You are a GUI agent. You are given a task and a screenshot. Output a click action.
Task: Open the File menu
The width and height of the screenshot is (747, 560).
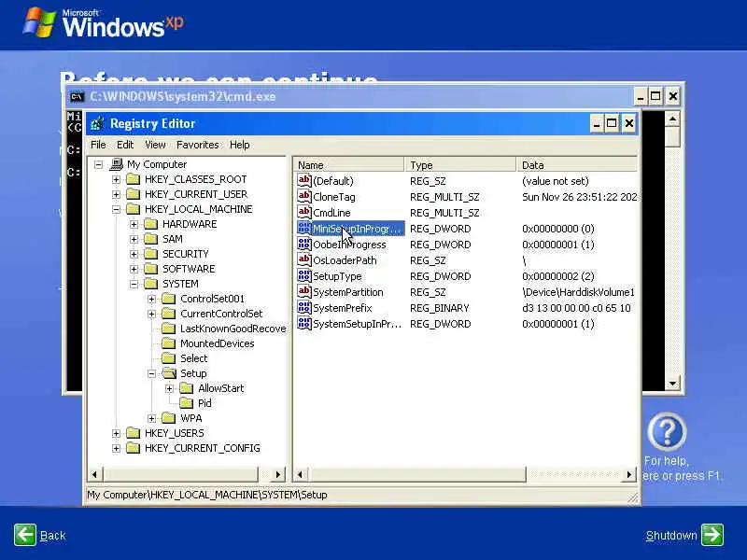tap(98, 145)
